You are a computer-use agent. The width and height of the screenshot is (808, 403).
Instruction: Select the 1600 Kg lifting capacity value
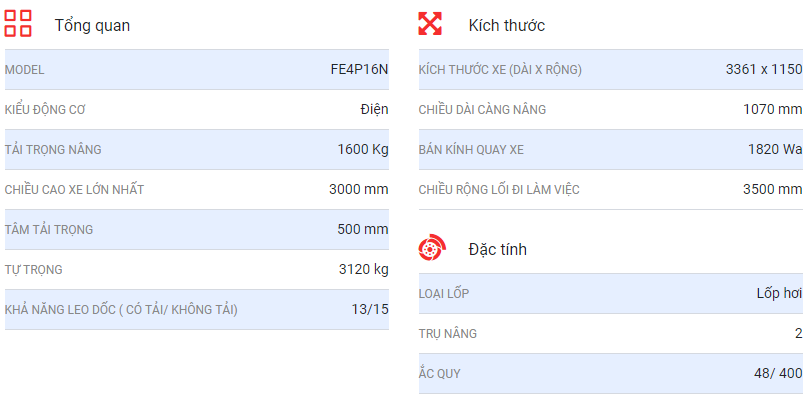pos(363,149)
